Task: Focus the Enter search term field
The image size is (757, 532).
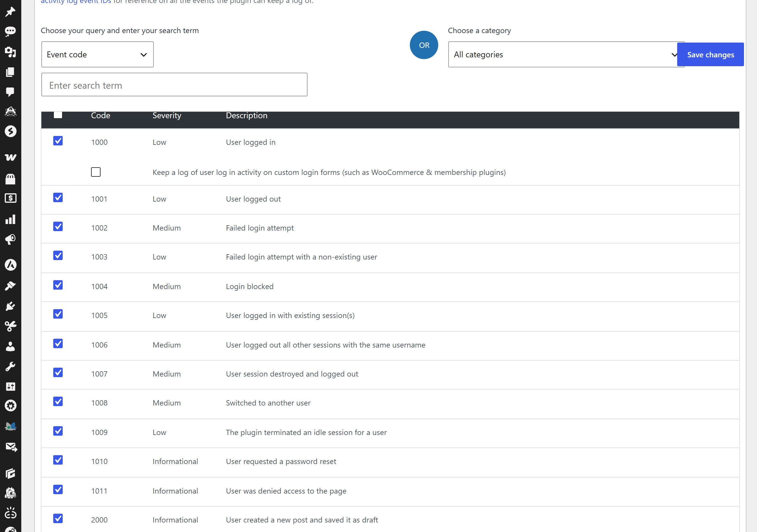Action: click(174, 85)
